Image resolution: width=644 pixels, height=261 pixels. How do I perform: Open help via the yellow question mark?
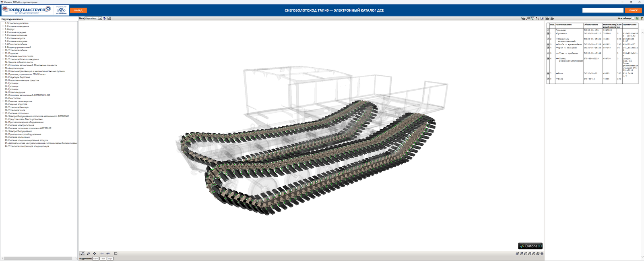click(x=642, y=18)
